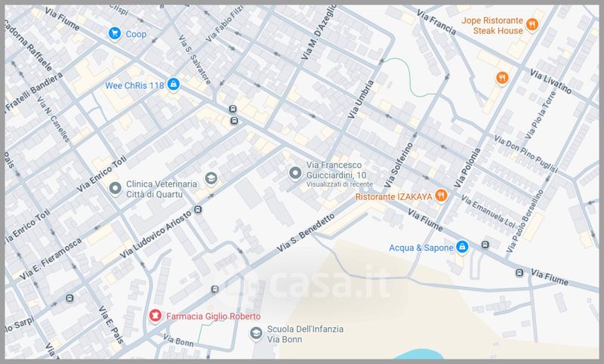Click the Ristorante IZAKAYA fork-and-knife icon
The image size is (604, 364).
coord(441,196)
